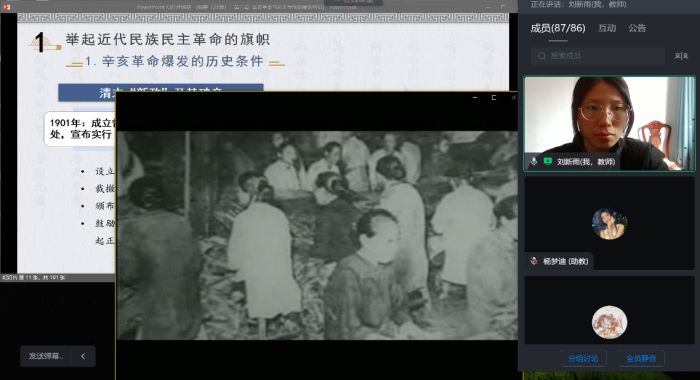Switch to the 互动 tab
Viewport: 700px width, 380px height.
pos(607,28)
